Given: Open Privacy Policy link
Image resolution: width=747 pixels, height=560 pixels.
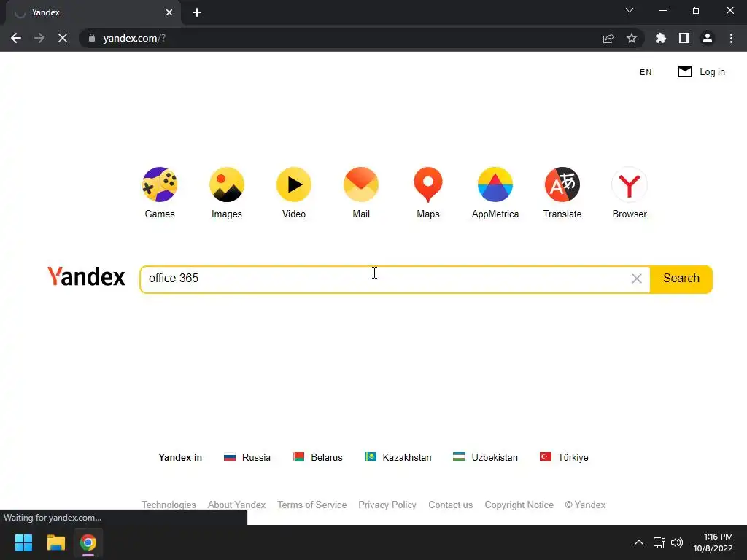Looking at the screenshot, I should 387,505.
